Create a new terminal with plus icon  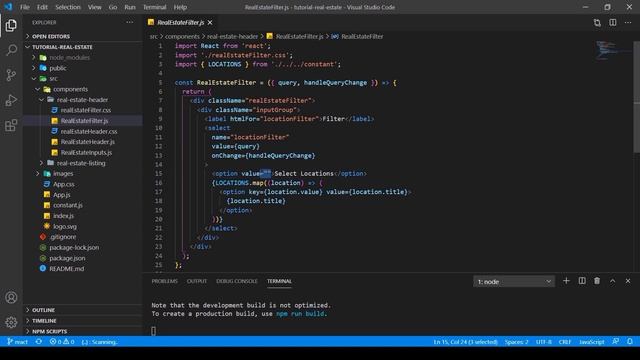566,281
